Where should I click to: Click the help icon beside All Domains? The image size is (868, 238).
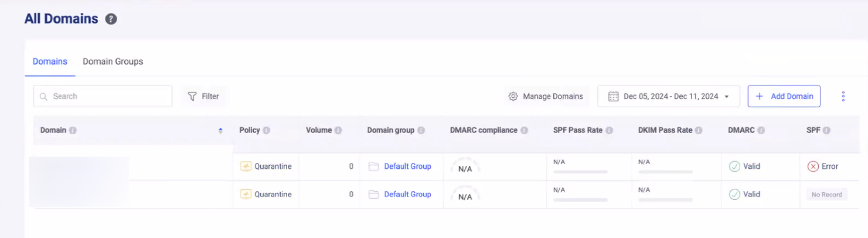[111, 19]
